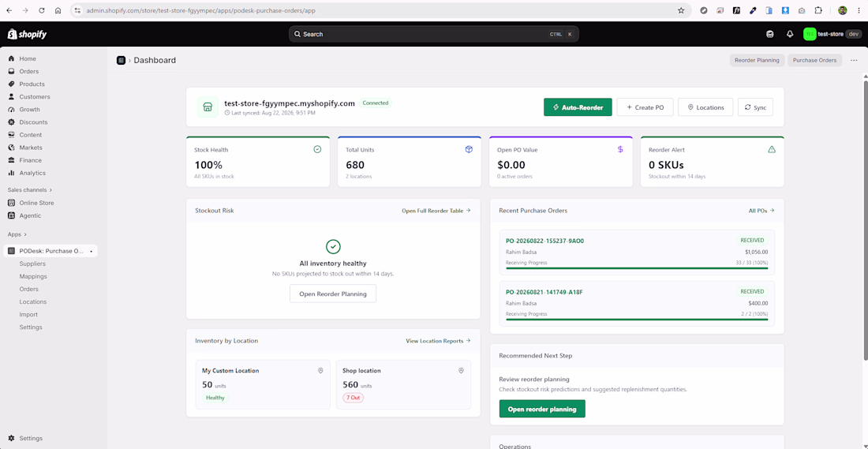
Task: Open the All POs link
Action: tap(761, 211)
